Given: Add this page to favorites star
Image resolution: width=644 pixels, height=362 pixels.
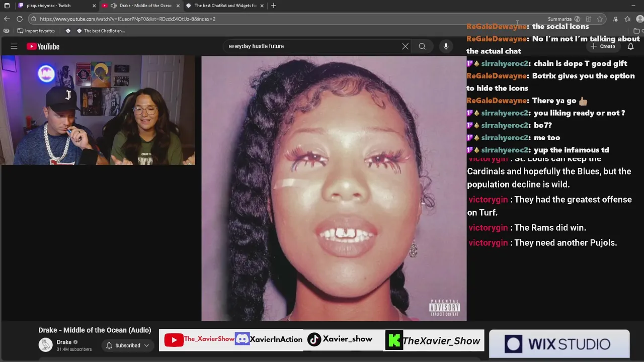Looking at the screenshot, I should pyautogui.click(x=600, y=19).
